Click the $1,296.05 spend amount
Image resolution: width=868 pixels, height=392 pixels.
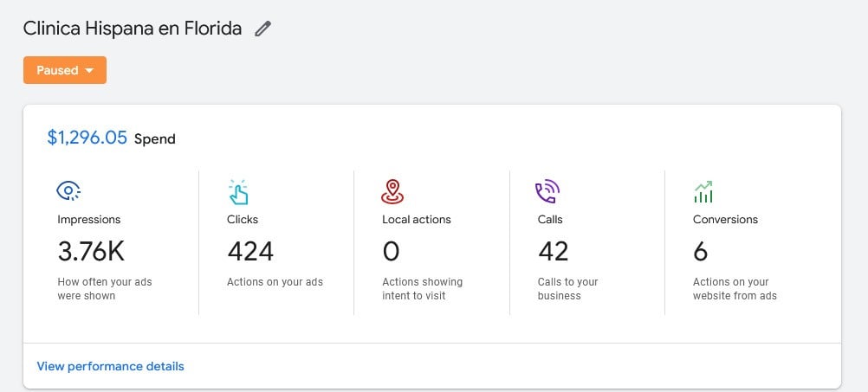point(87,138)
